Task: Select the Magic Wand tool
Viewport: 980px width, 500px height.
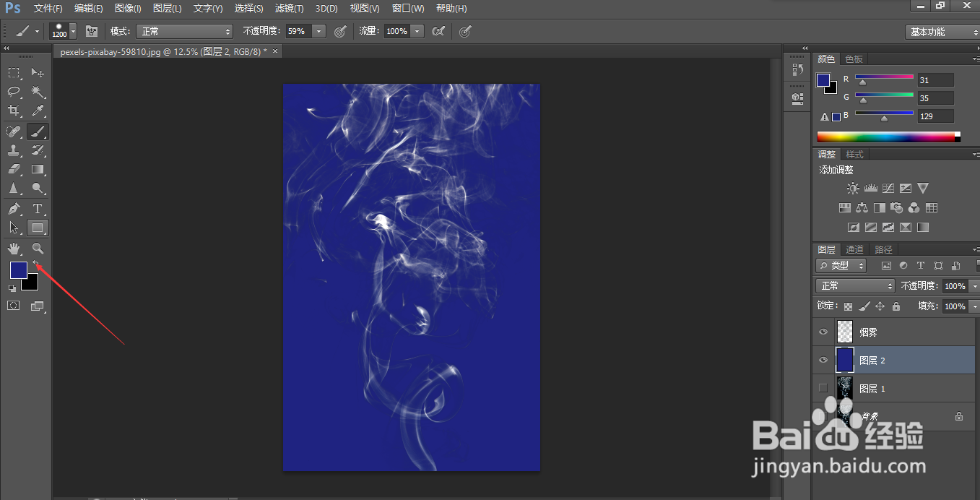Action: click(x=38, y=92)
